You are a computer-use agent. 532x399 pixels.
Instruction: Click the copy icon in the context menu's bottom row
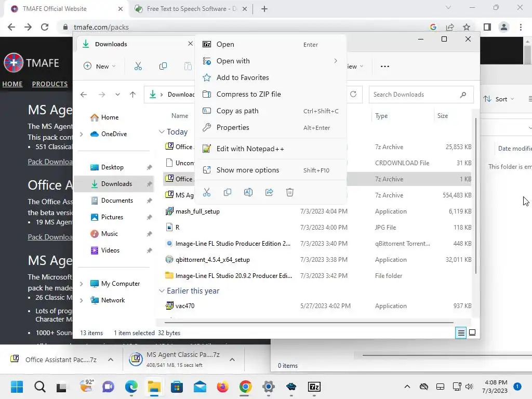(228, 192)
